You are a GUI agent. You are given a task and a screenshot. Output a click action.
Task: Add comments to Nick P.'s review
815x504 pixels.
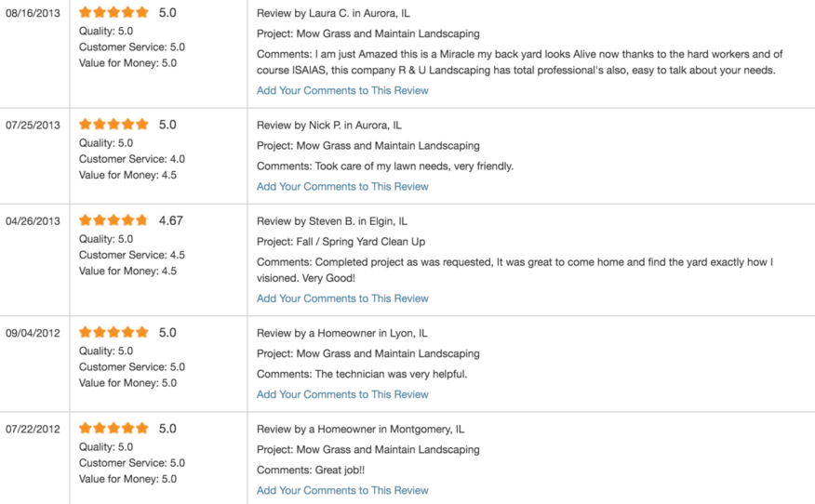(x=342, y=187)
